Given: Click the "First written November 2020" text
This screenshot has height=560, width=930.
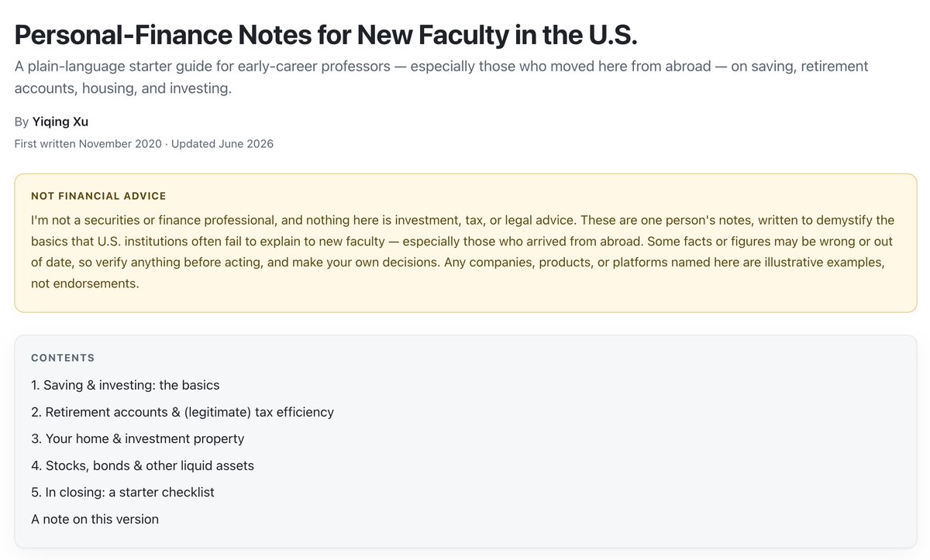Looking at the screenshot, I should (x=88, y=144).
